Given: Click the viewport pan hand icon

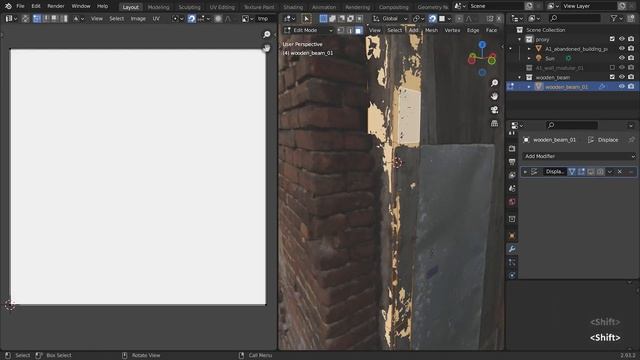Looking at the screenshot, I should coord(494,96).
